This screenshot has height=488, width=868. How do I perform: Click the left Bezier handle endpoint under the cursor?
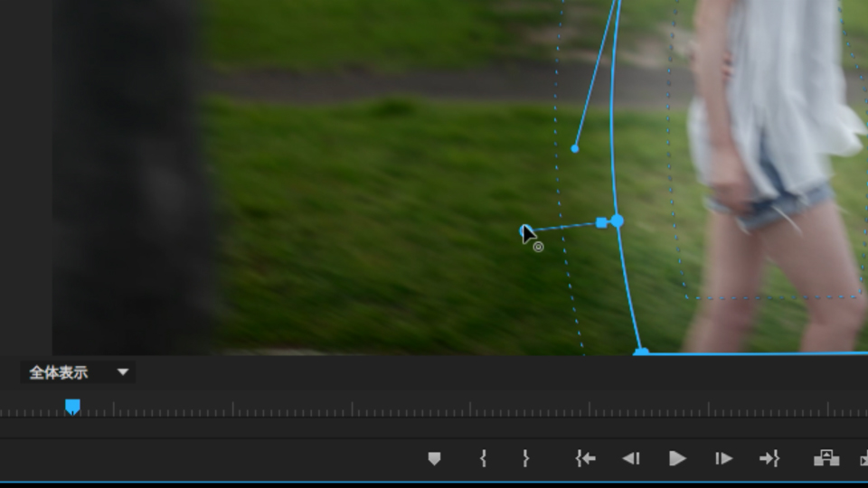(524, 230)
